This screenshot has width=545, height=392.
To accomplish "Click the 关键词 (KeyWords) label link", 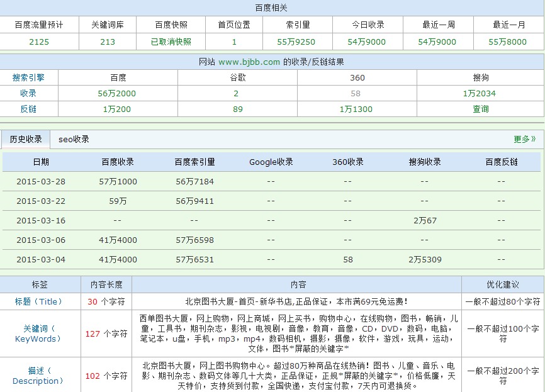I will click(x=38, y=333).
